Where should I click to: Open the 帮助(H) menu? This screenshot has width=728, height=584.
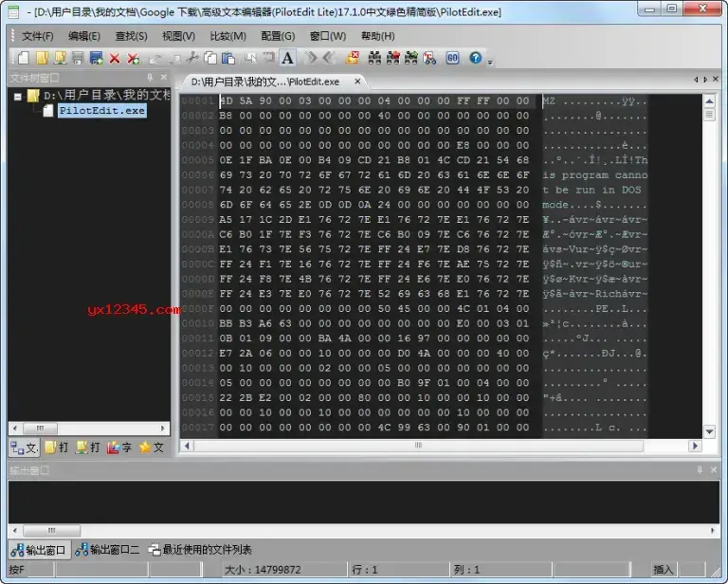(377, 36)
